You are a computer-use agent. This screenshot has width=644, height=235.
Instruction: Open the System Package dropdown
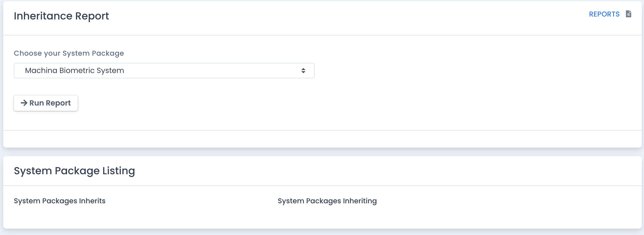click(x=164, y=71)
